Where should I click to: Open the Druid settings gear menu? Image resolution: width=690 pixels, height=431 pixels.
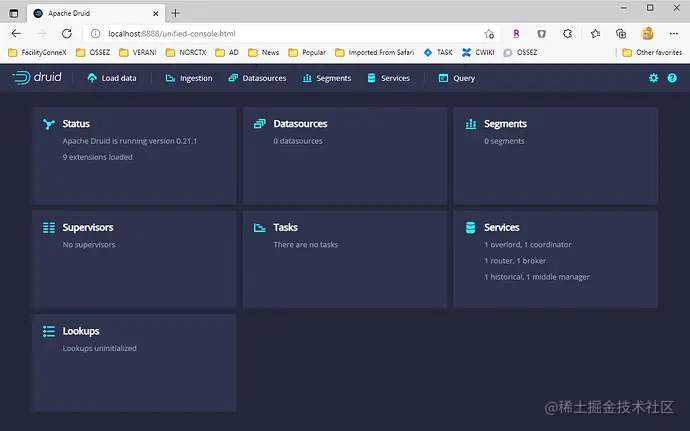[653, 78]
